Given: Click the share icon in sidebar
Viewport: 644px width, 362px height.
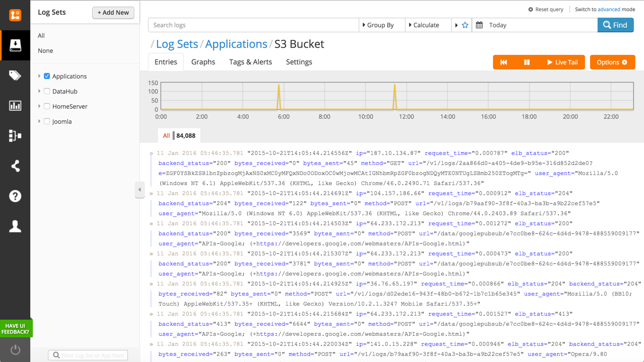Looking at the screenshot, I should point(15,166).
